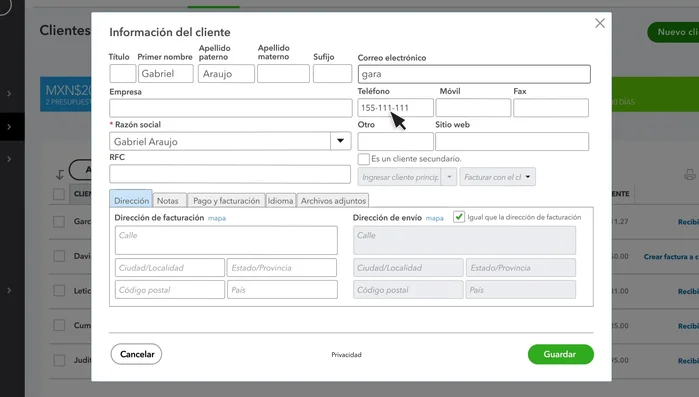Check the Cum... row checkbox
This screenshot has width=699, height=397.
point(59,325)
